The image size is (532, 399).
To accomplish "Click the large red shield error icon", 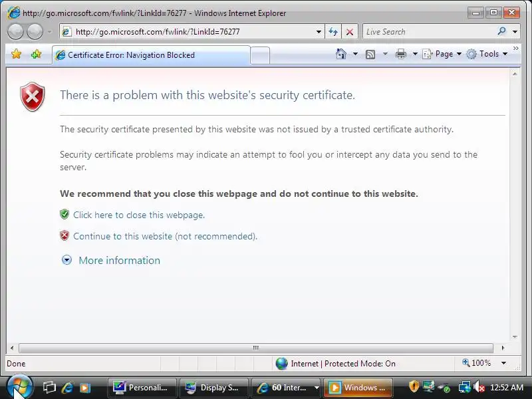I will click(x=32, y=96).
